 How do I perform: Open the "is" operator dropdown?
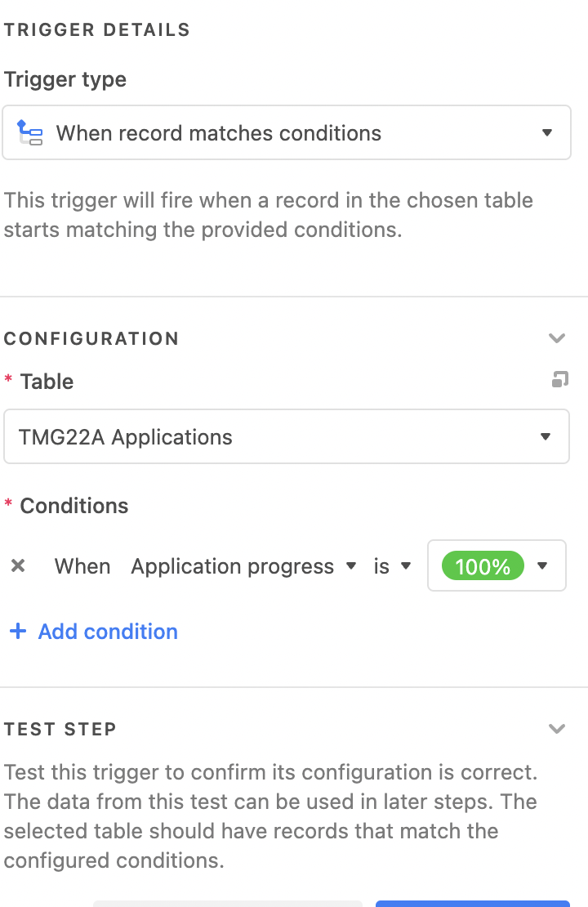(x=392, y=565)
